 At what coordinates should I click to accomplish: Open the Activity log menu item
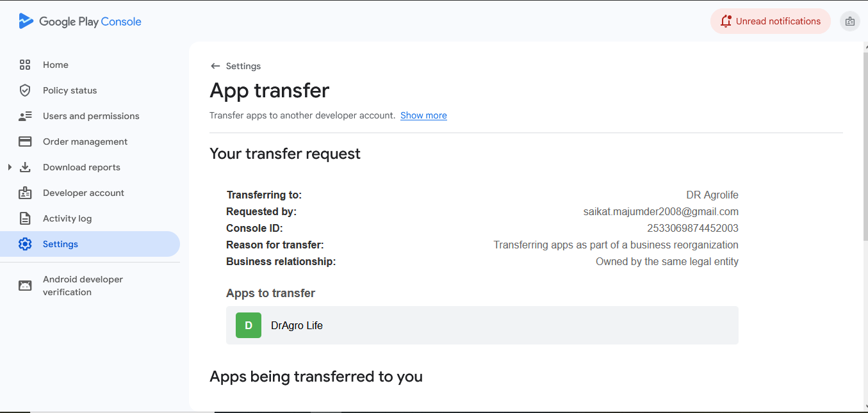[67, 218]
